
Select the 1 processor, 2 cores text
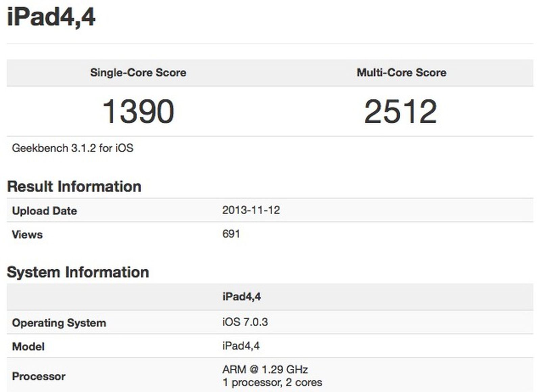pyautogui.click(x=272, y=383)
